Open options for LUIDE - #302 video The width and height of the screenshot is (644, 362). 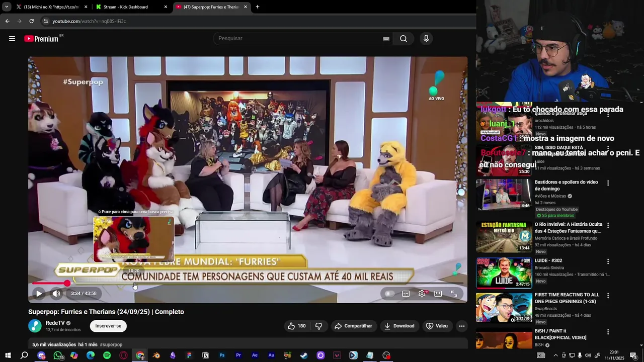tap(608, 261)
